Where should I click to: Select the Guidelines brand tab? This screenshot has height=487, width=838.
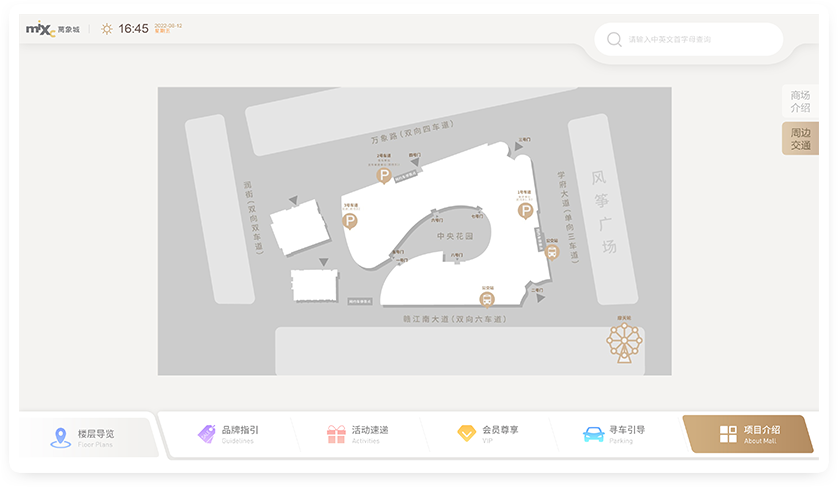click(228, 434)
